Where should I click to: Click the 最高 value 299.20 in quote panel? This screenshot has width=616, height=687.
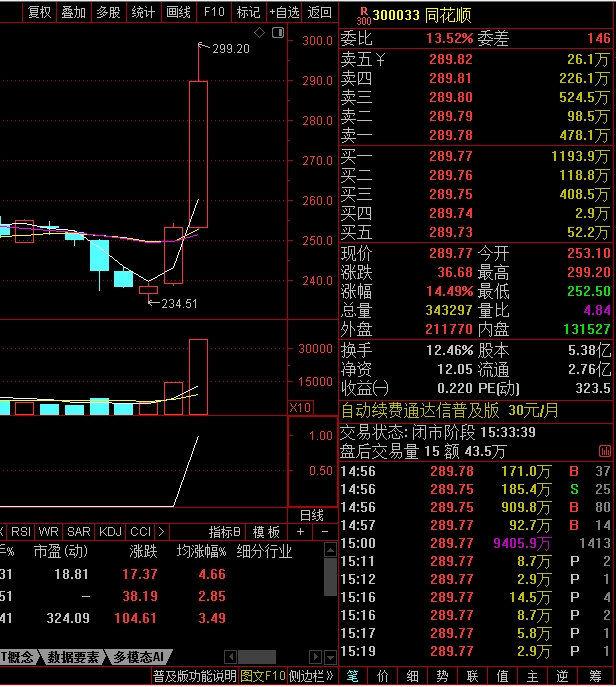588,272
